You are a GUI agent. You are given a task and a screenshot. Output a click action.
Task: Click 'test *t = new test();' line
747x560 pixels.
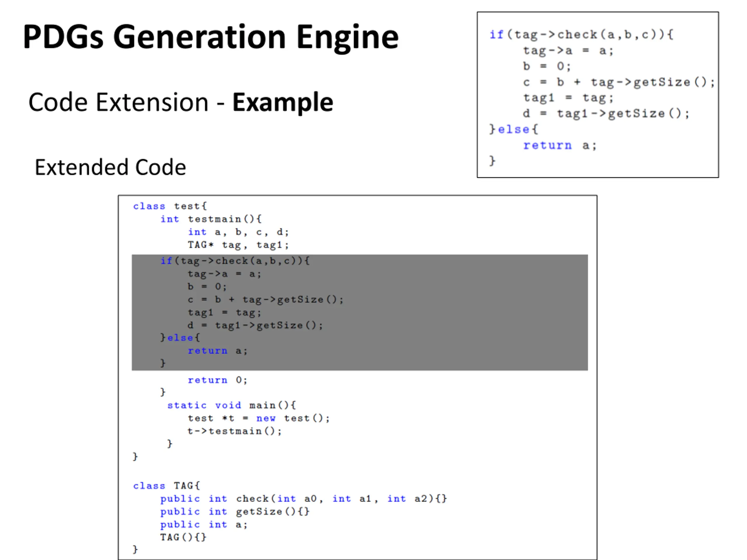(258, 418)
